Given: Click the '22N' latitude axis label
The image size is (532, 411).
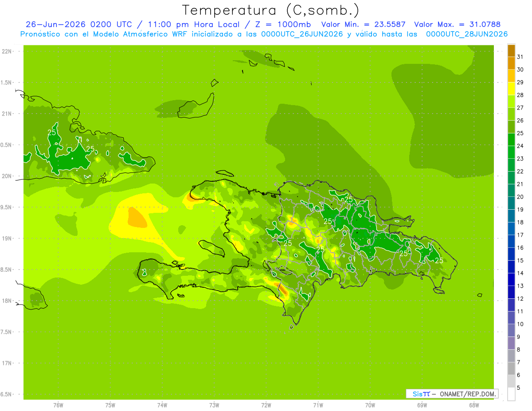Looking at the screenshot, I should pos(7,51).
